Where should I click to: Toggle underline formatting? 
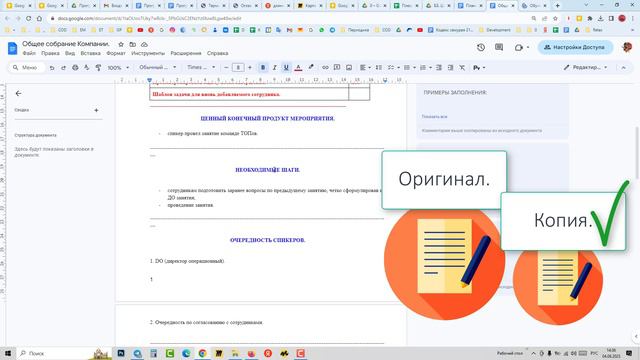coord(286,68)
